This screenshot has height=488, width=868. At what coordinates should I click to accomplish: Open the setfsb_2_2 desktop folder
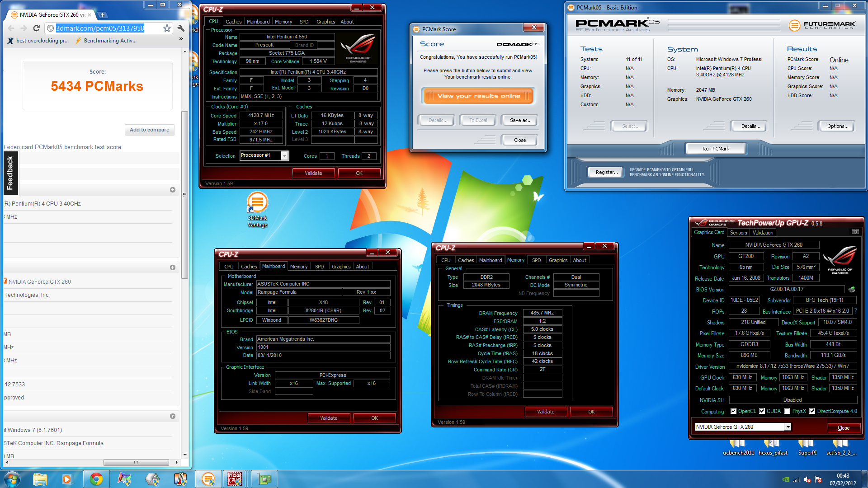coord(841,448)
